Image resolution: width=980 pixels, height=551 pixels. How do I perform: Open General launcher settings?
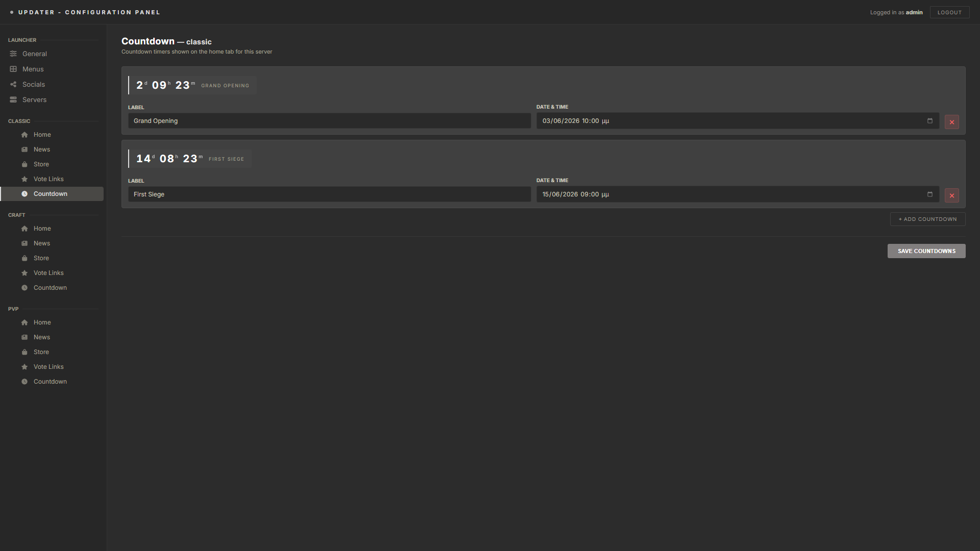pyautogui.click(x=52, y=54)
